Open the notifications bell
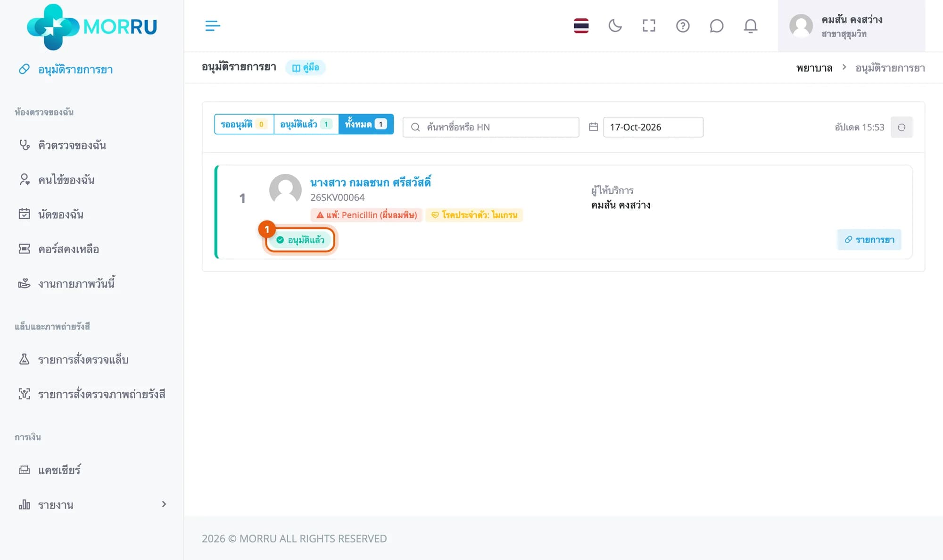The height and width of the screenshot is (560, 943). pyautogui.click(x=750, y=25)
